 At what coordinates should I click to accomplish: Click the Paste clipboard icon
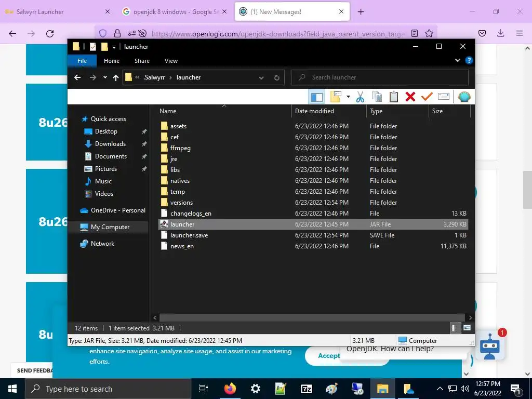click(394, 97)
